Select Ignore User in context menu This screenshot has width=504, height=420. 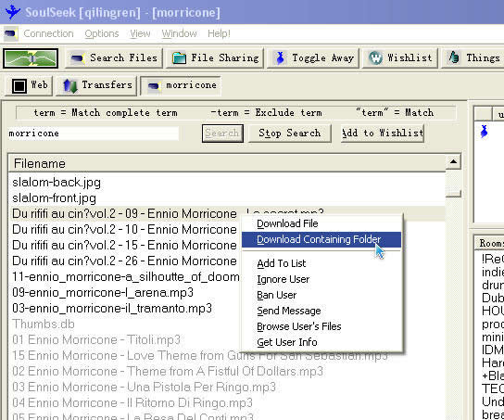321,279
